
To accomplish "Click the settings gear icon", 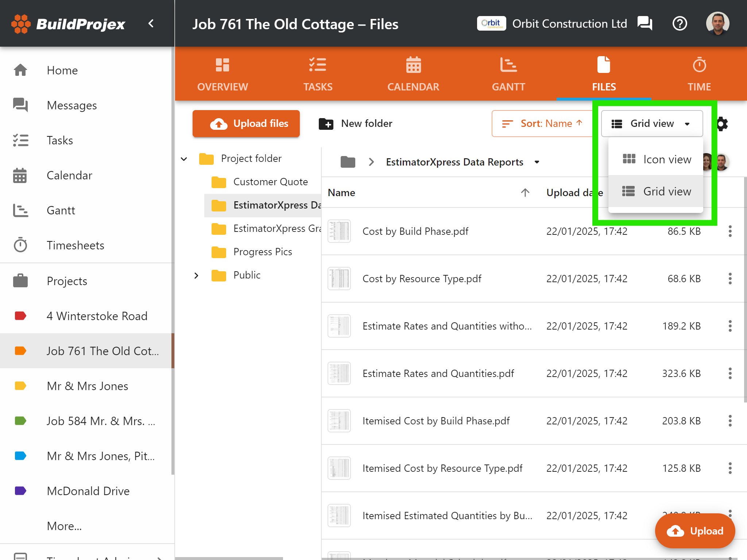I will coord(722,124).
